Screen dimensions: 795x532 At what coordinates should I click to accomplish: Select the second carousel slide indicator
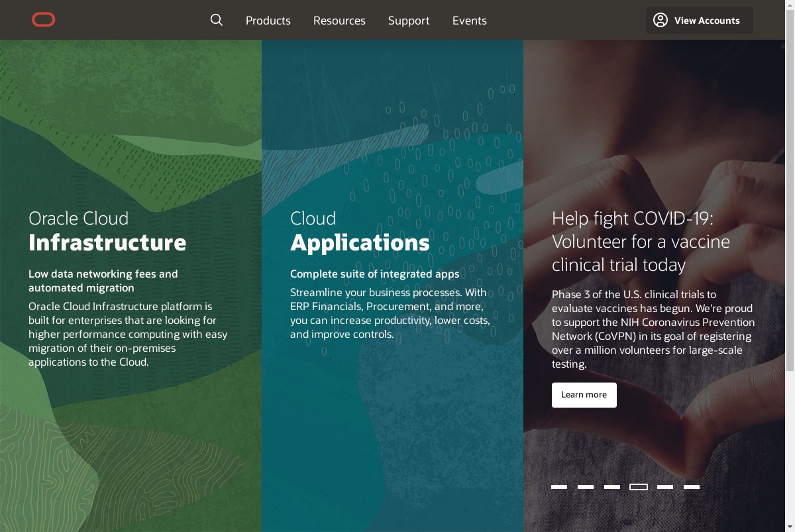pos(586,487)
